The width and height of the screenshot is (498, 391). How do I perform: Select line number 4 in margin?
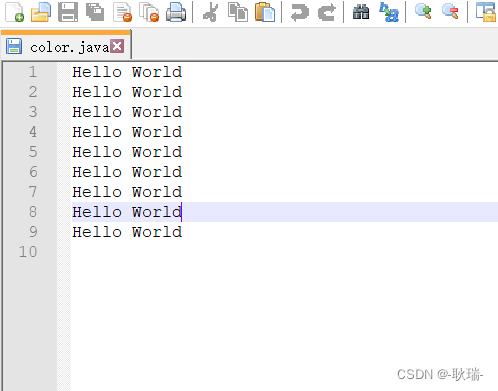click(33, 132)
